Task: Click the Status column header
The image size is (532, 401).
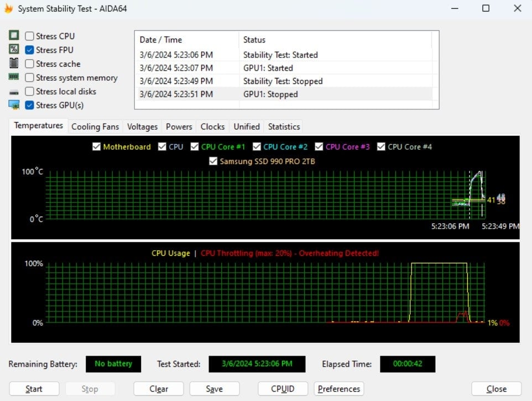Action: [335, 40]
